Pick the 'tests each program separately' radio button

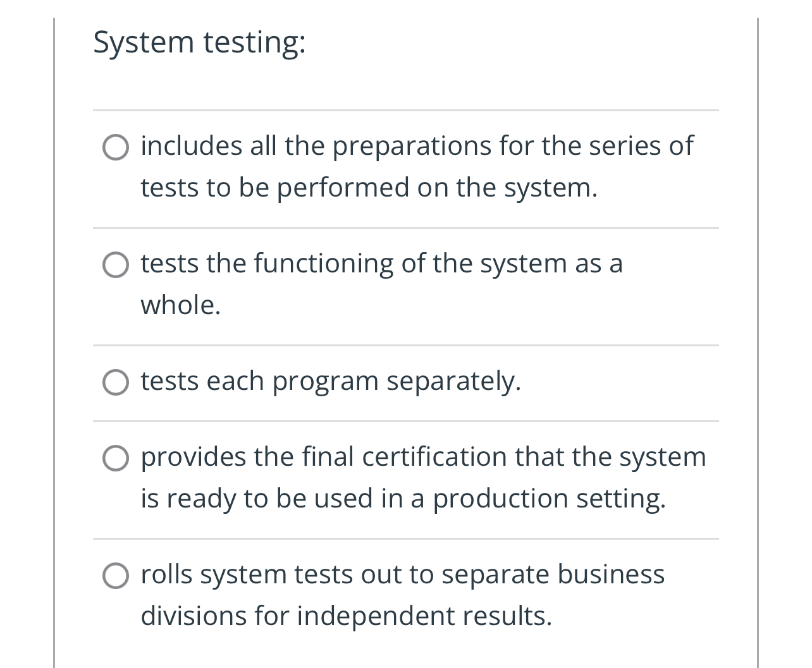click(116, 382)
